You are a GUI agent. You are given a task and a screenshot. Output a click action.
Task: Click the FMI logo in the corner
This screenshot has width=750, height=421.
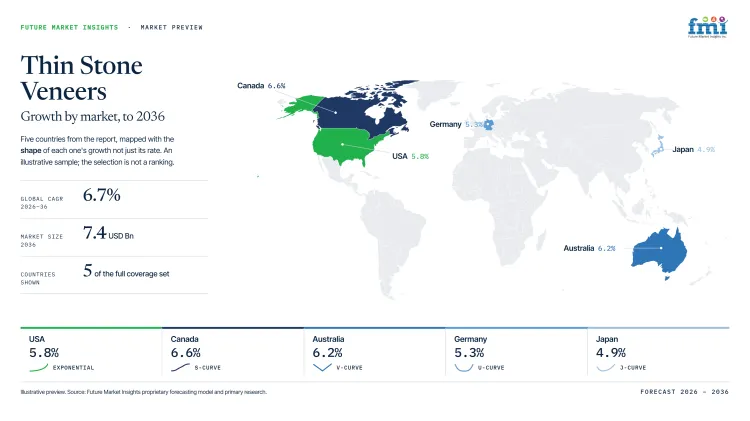click(707, 27)
